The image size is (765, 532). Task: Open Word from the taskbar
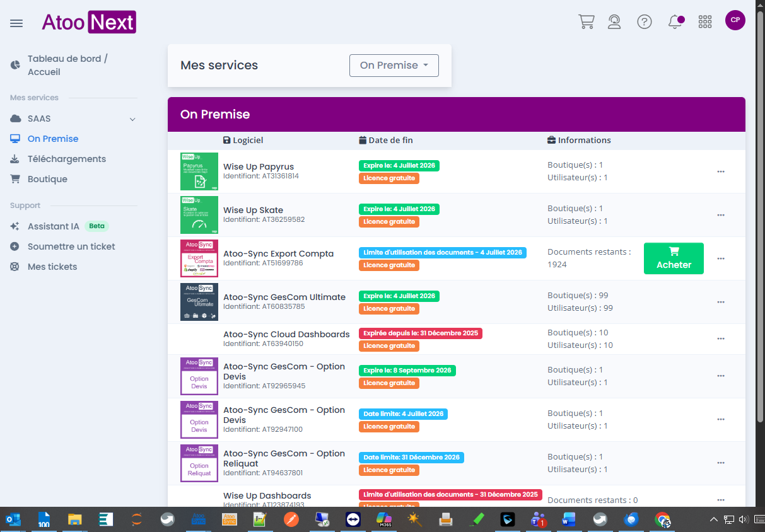(569, 519)
